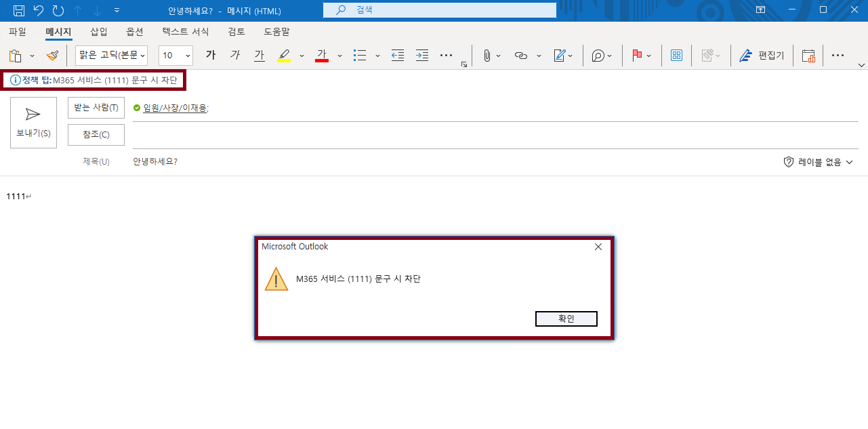Image resolution: width=868 pixels, height=429 pixels.
Task: Expand the bullet library arrow
Action: click(377, 56)
